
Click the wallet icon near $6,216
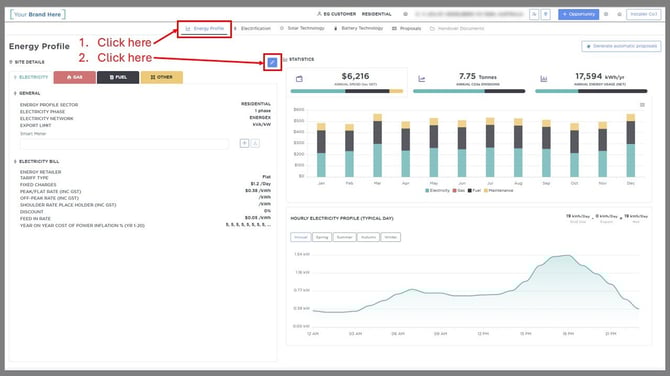point(299,79)
